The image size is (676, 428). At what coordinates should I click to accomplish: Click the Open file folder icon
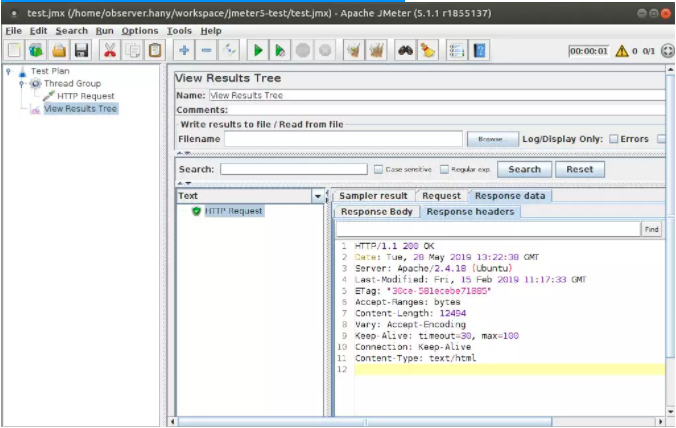pos(59,50)
